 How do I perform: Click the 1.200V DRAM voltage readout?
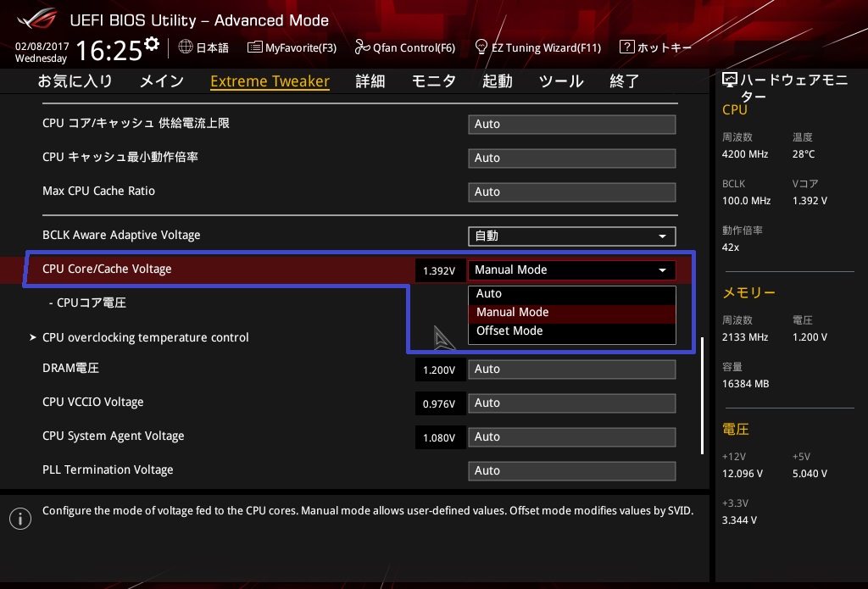tap(439, 370)
